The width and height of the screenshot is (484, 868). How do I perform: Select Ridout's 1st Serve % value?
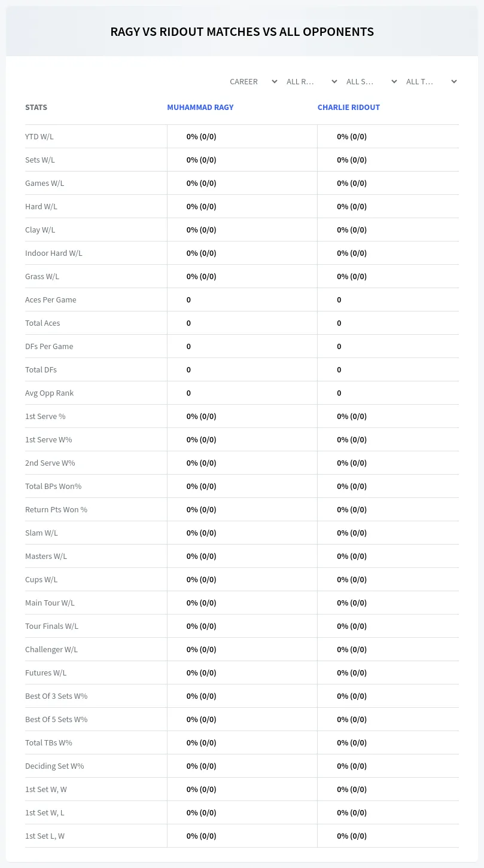(352, 416)
